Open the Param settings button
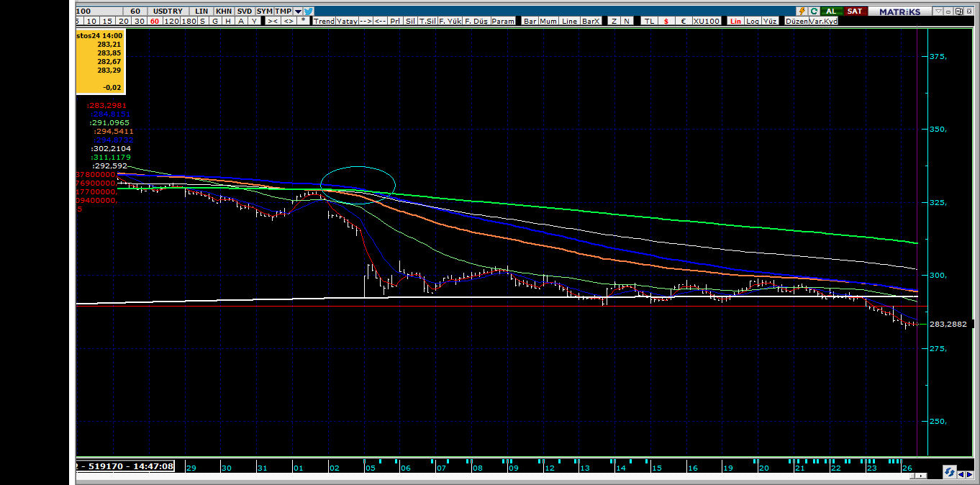 point(503,22)
